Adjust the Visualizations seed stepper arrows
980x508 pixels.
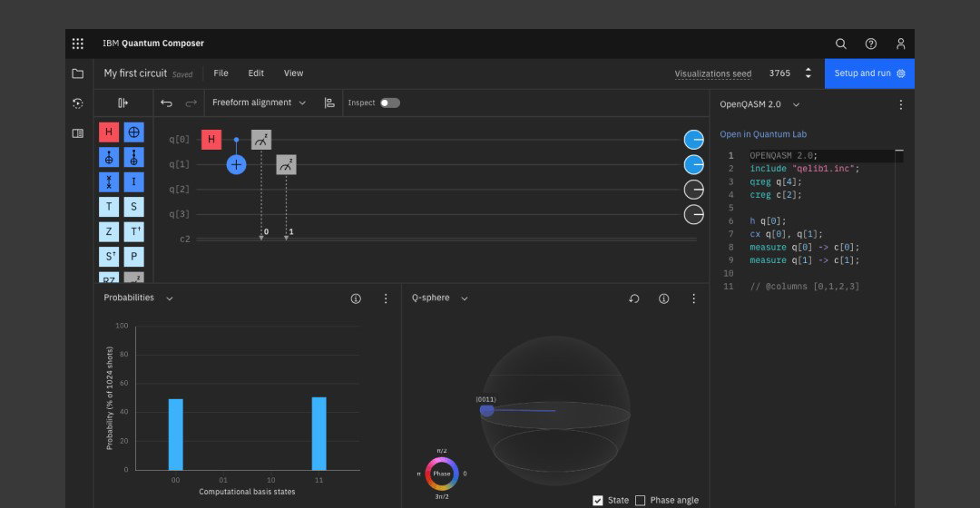pos(808,73)
